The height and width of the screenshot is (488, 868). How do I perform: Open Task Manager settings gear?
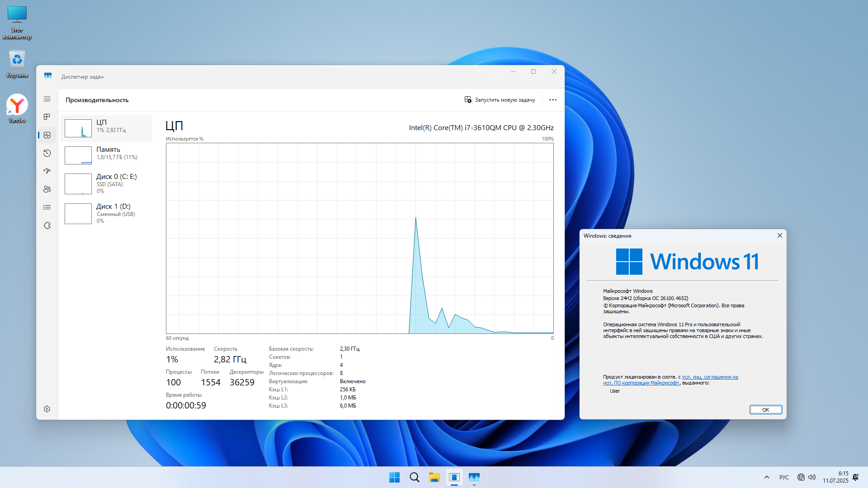[47, 409]
